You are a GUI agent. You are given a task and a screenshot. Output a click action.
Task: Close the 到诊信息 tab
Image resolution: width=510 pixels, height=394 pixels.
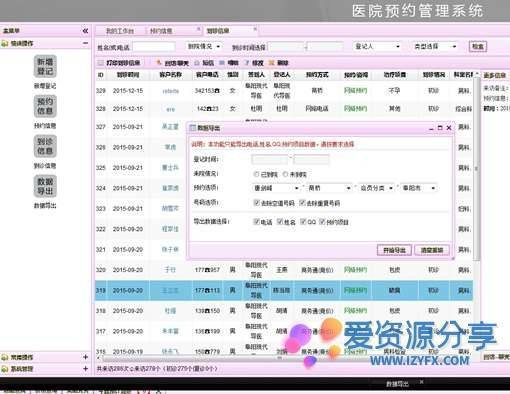[x=255, y=29]
